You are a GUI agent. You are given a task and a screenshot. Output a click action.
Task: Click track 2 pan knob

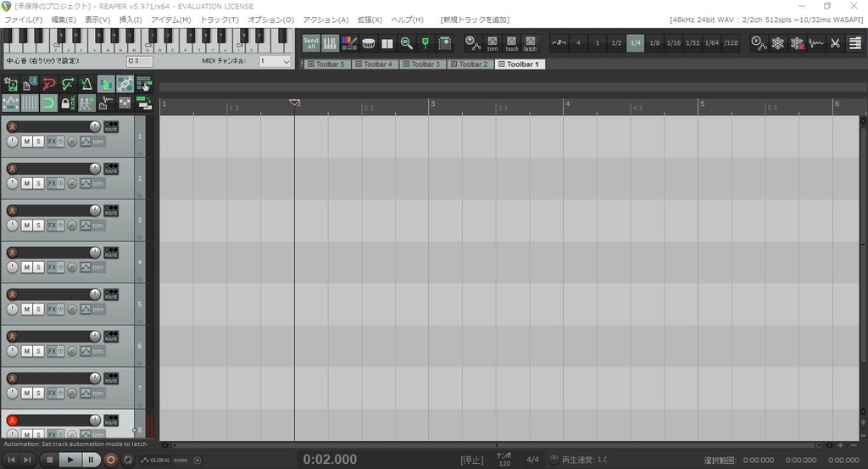pyautogui.click(x=12, y=183)
